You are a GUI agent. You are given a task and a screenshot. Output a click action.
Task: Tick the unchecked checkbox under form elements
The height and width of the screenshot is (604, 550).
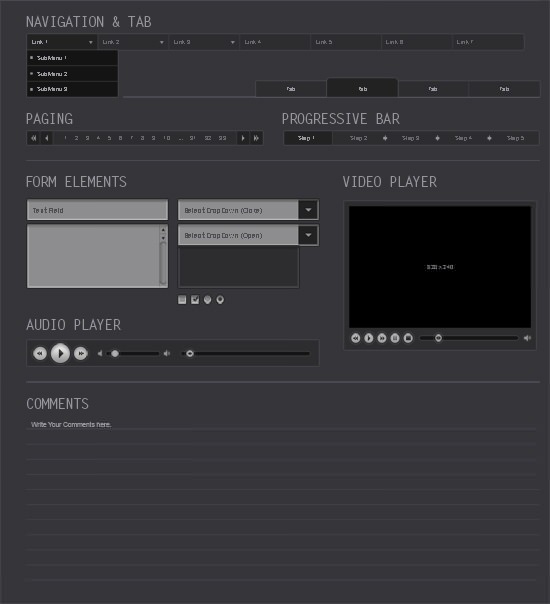click(182, 299)
